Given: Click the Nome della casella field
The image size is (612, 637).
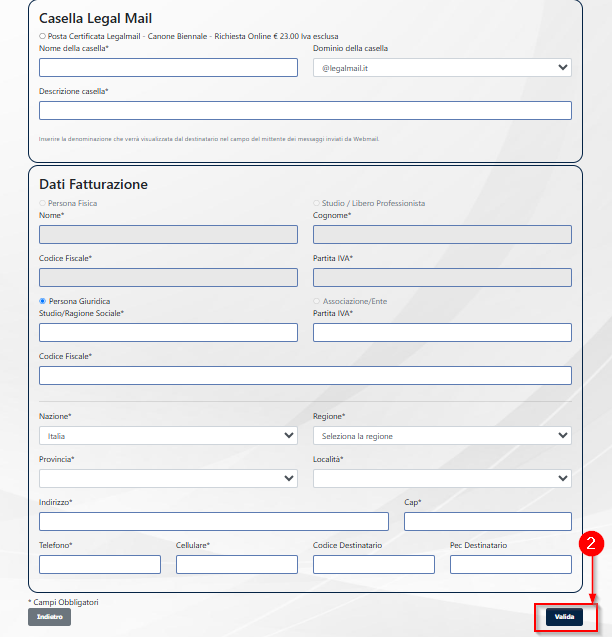Looking at the screenshot, I should 168,68.
